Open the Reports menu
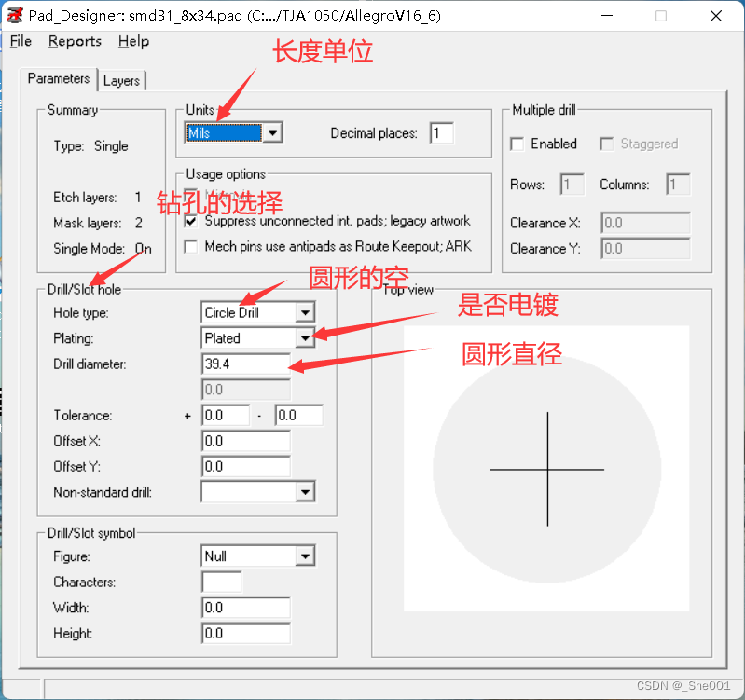The height and width of the screenshot is (700, 745). click(x=75, y=41)
